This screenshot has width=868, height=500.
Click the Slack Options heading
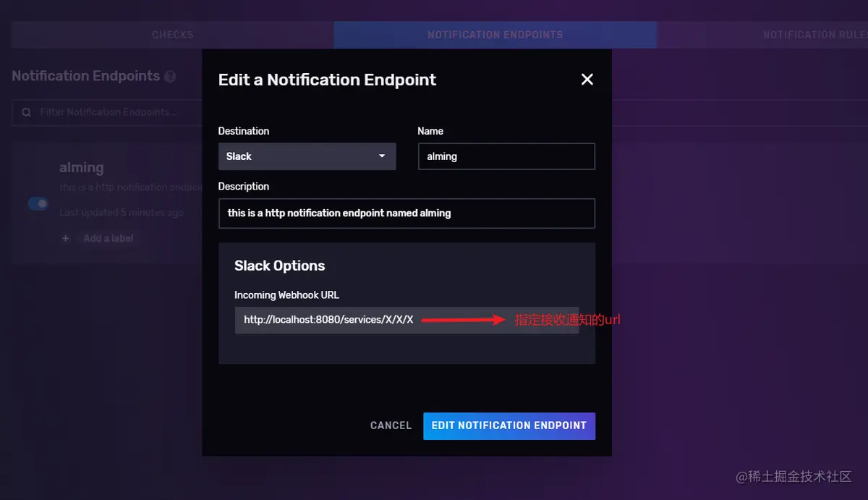tap(280, 266)
